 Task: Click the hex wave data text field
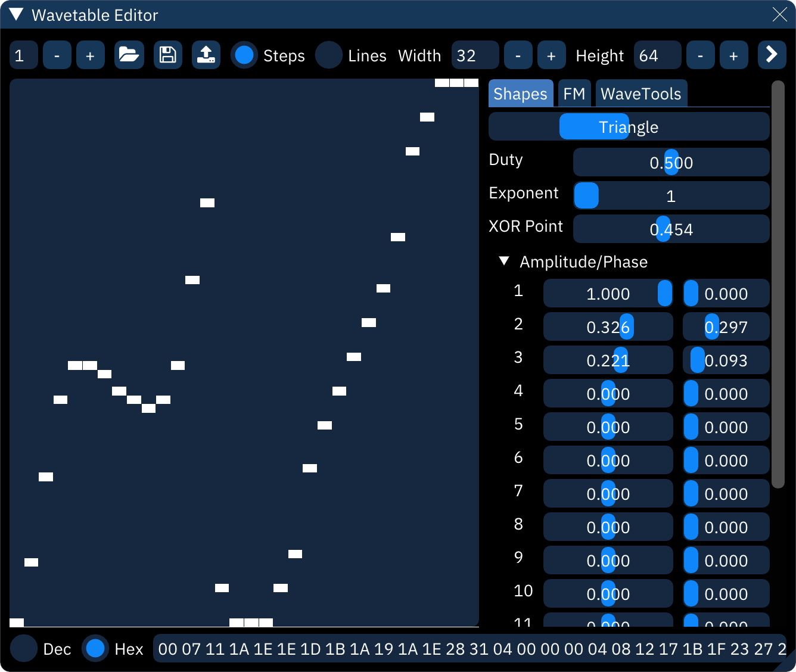click(469, 649)
